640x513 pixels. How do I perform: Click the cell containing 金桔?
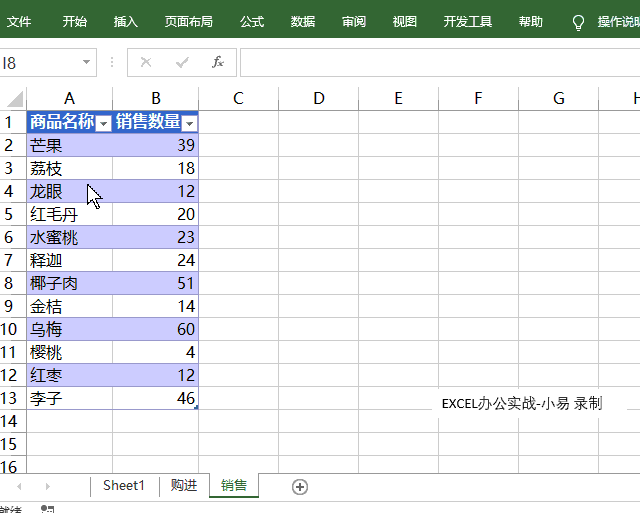click(x=69, y=306)
